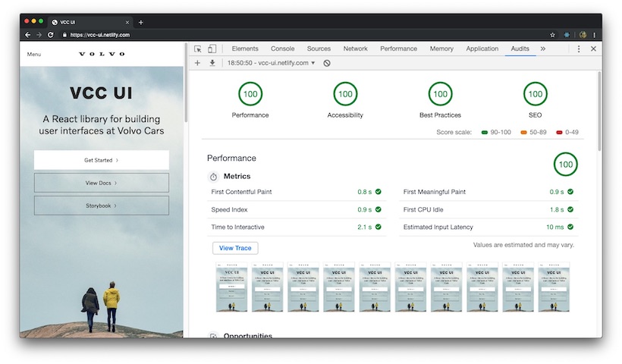Open the Elements tab
Image resolution: width=622 pixels, height=364 pixels.
[245, 49]
